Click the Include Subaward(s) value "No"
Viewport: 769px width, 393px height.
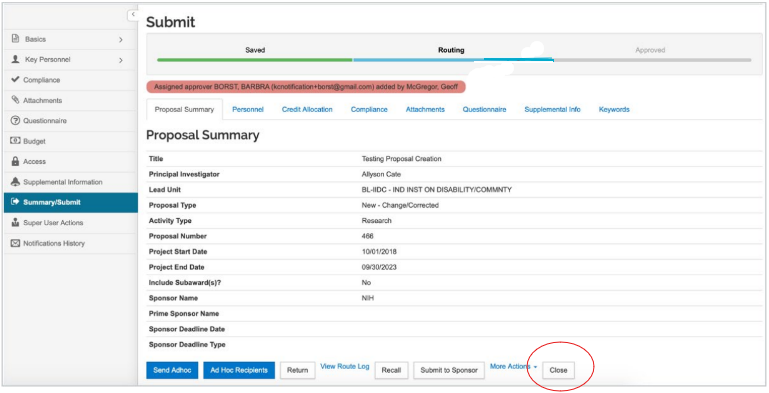(x=366, y=283)
